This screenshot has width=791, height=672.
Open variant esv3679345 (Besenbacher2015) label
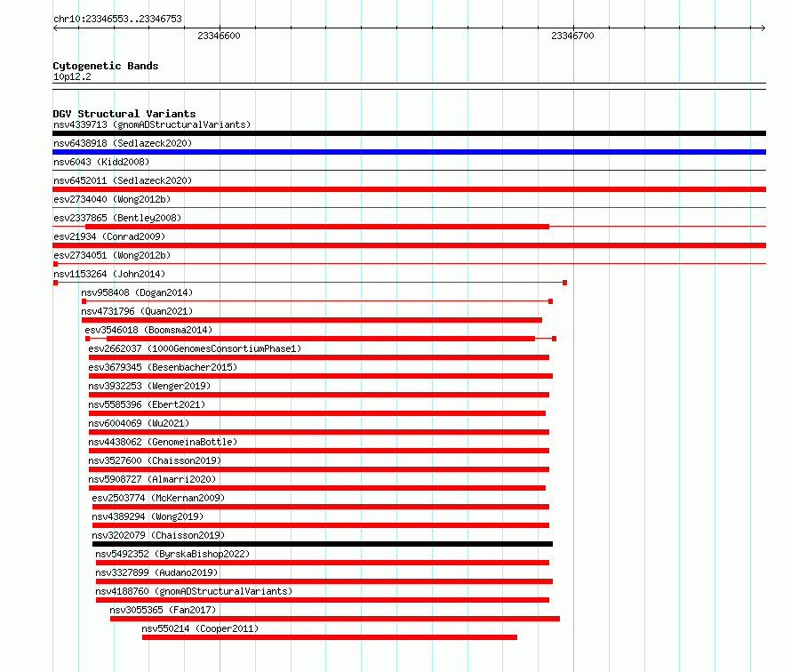pyautogui.click(x=163, y=367)
